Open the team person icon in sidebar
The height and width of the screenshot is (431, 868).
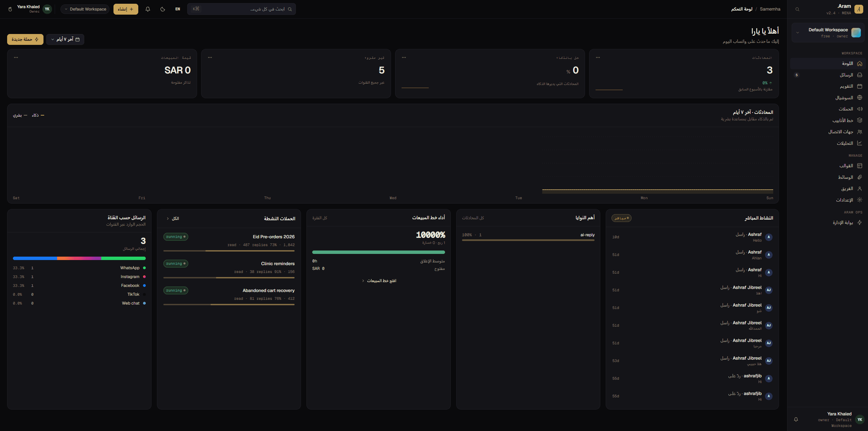[x=860, y=189]
